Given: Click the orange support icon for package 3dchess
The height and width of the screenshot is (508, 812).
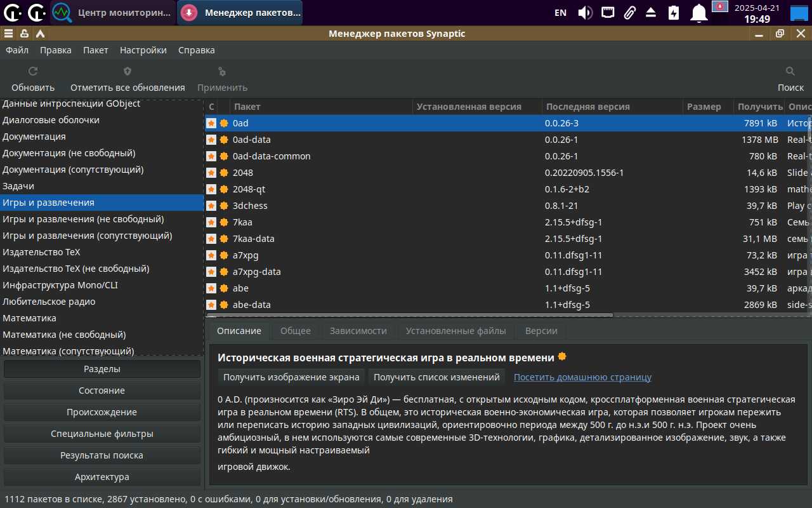Looking at the screenshot, I should (x=224, y=206).
